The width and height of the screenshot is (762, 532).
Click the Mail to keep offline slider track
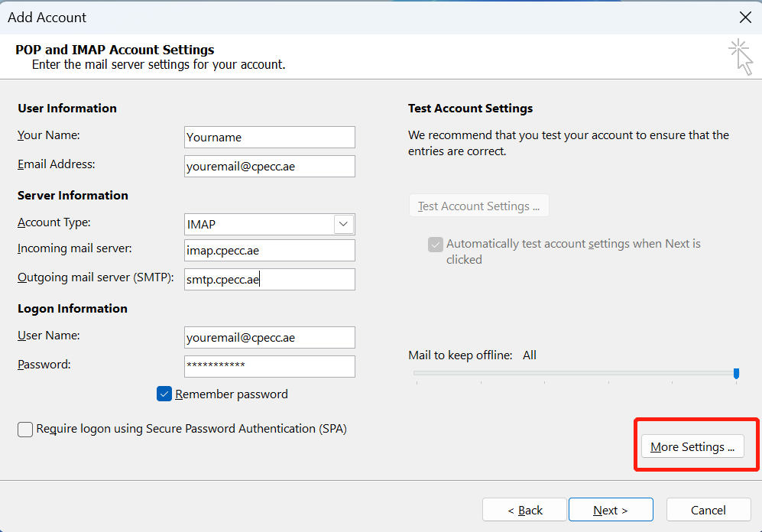click(573, 373)
